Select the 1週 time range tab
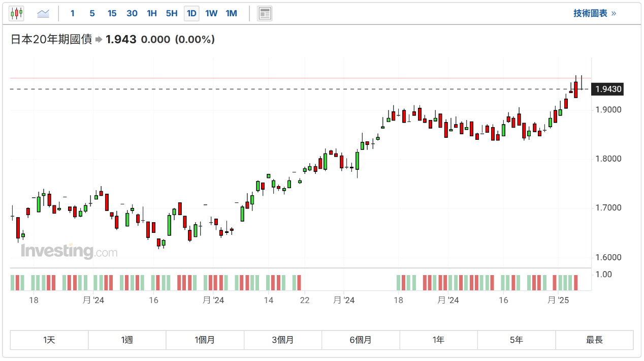644x361 pixels. tap(127, 340)
